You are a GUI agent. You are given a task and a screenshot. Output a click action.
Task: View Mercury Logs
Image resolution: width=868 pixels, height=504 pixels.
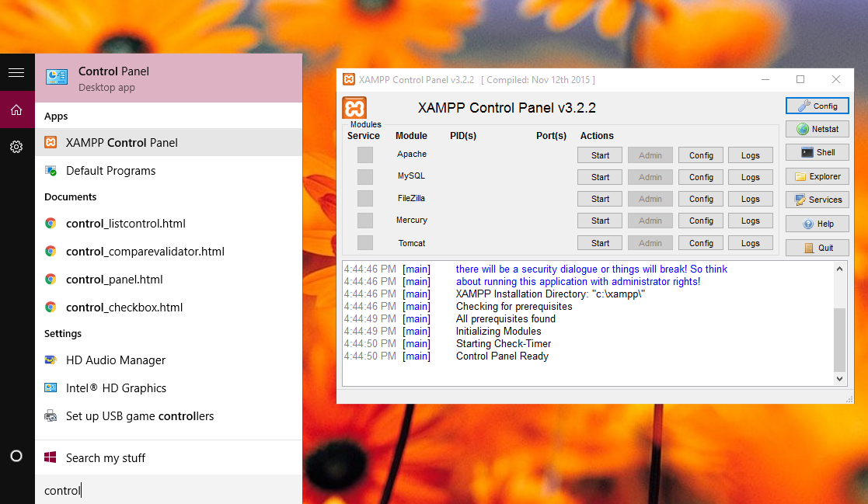[x=750, y=221]
